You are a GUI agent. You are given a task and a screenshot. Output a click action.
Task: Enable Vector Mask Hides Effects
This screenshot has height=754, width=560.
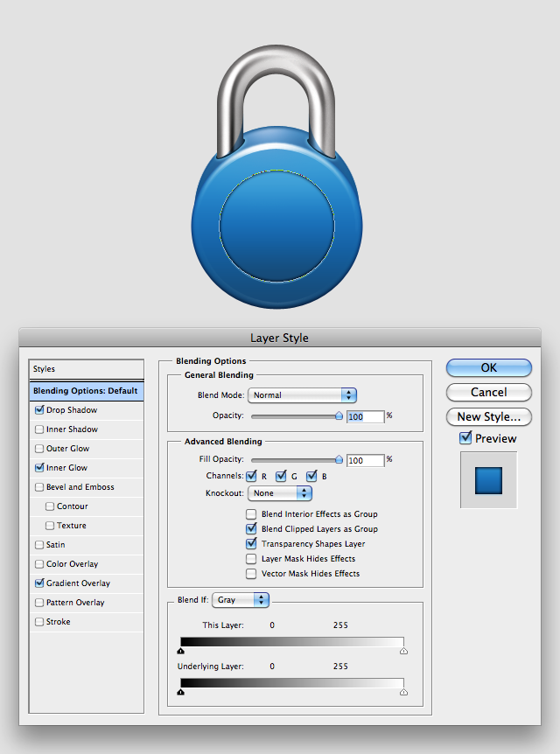251,574
